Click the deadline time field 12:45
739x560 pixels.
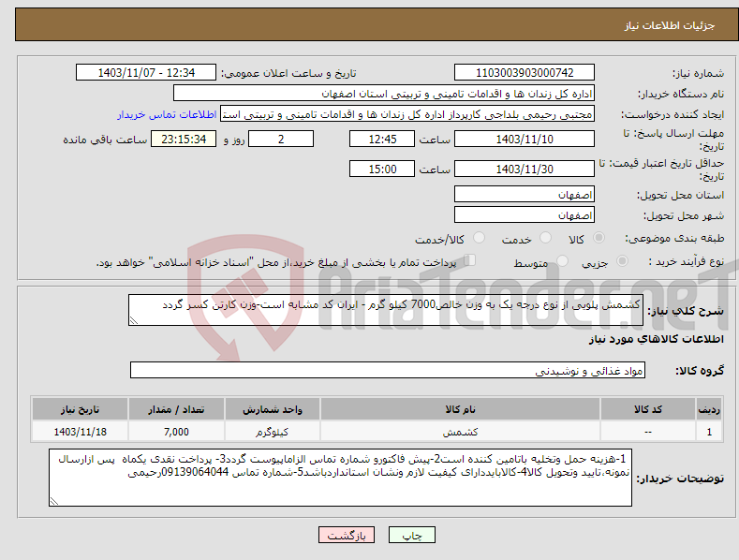382,139
